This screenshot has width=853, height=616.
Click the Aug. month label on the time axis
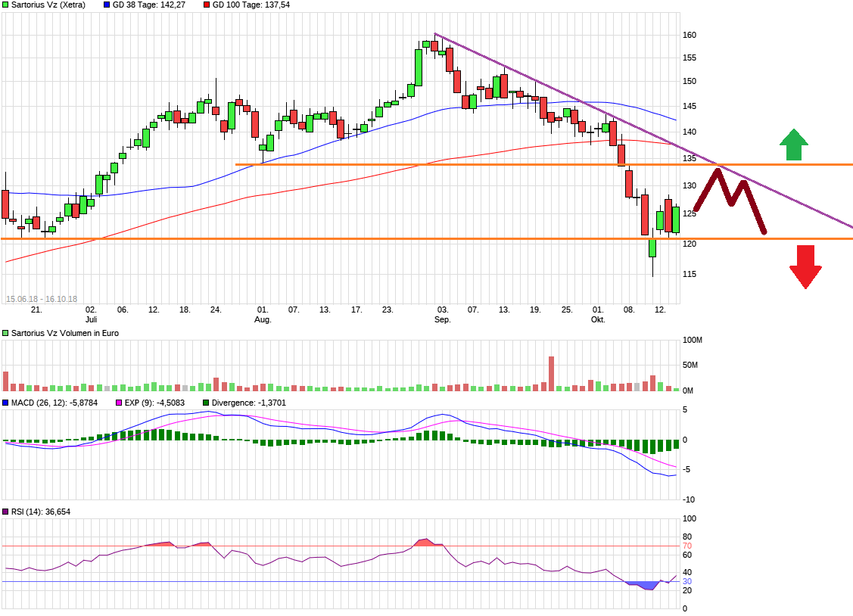click(263, 320)
